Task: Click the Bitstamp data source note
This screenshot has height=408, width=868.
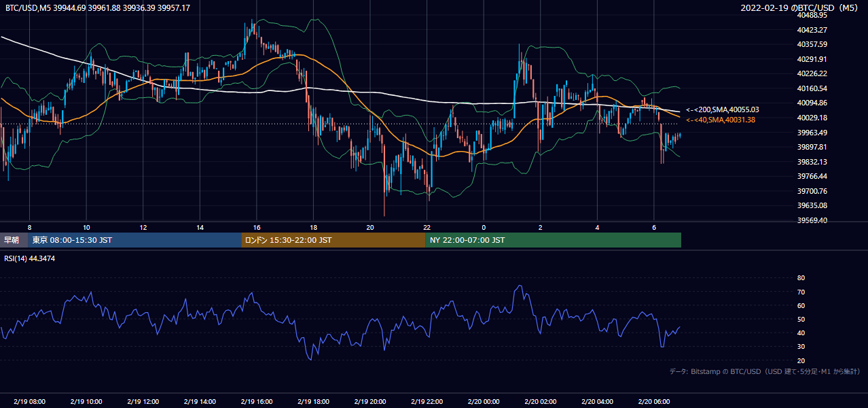Action: pyautogui.click(x=765, y=371)
